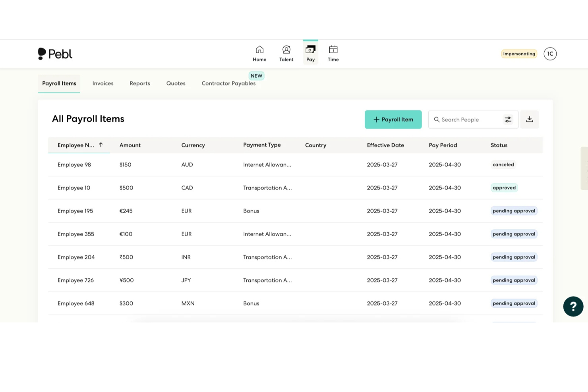
Task: Click the canceled status badge
Action: tap(503, 164)
